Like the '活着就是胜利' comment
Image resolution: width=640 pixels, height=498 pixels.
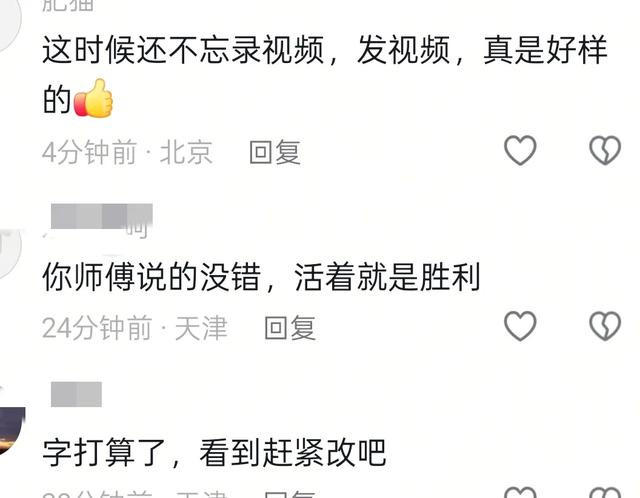tap(520, 325)
